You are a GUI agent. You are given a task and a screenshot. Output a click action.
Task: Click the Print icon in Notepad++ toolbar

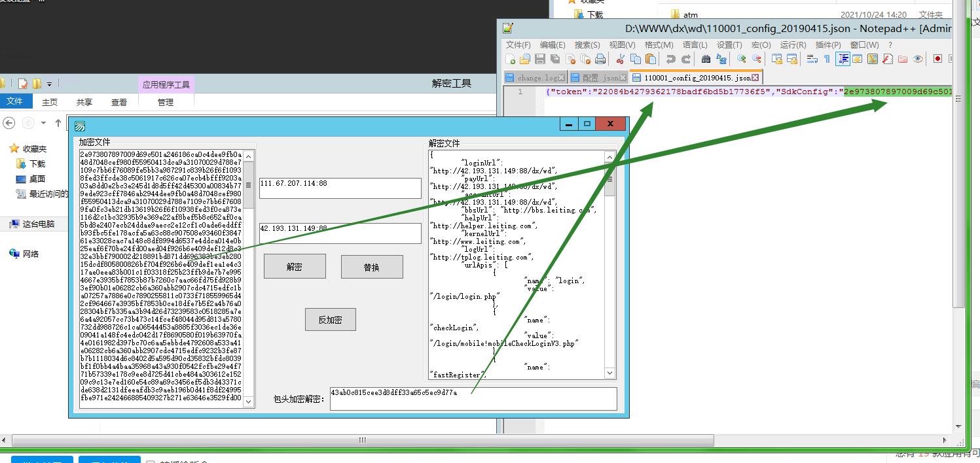click(x=600, y=59)
